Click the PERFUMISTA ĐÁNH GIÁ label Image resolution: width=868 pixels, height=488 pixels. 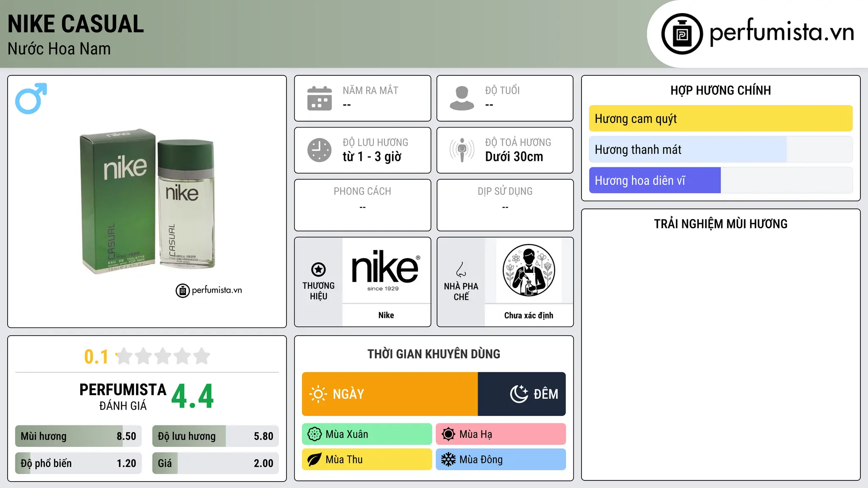123,397
